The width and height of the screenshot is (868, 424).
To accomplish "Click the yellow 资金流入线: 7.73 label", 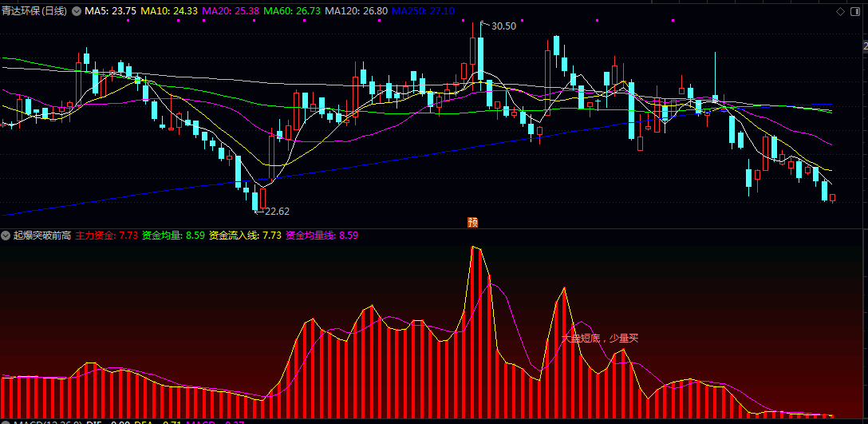I will 245,236.
